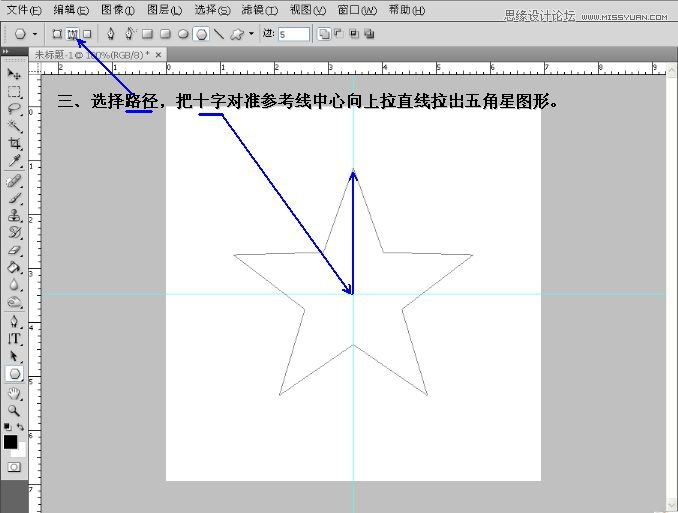This screenshot has width=678, height=513.
Task: Enable Intersect path areas option
Action: (x=354, y=34)
